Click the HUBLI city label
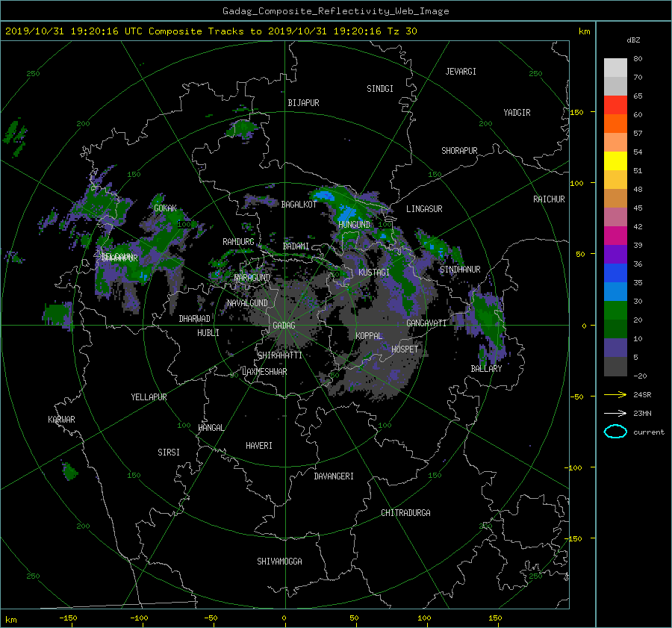 pyautogui.click(x=208, y=333)
